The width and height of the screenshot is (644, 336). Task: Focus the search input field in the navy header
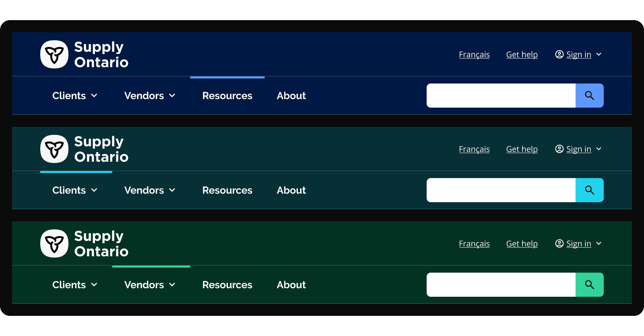pos(501,96)
